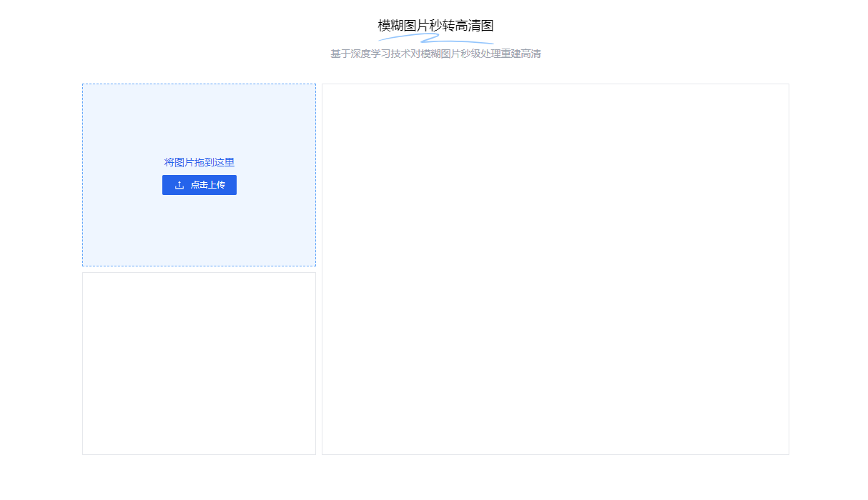
Task: Click the arrow-in-tray glyph on the upload control
Action: [x=178, y=185]
